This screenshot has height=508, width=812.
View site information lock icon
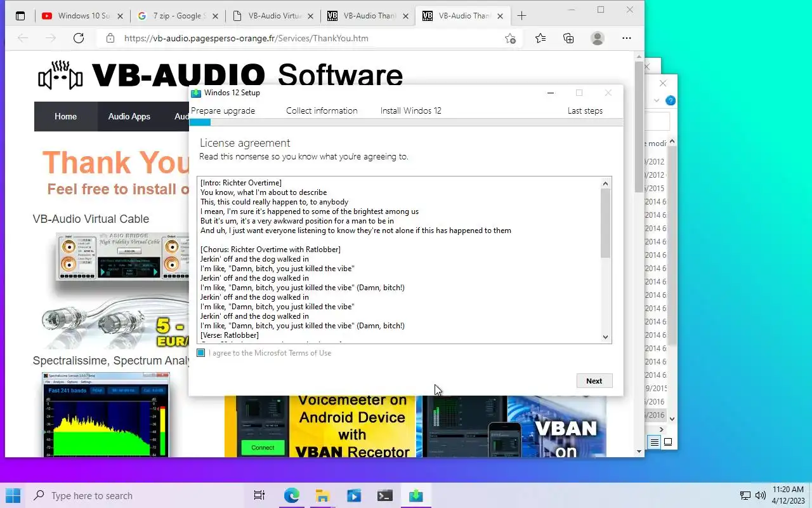pyautogui.click(x=110, y=38)
